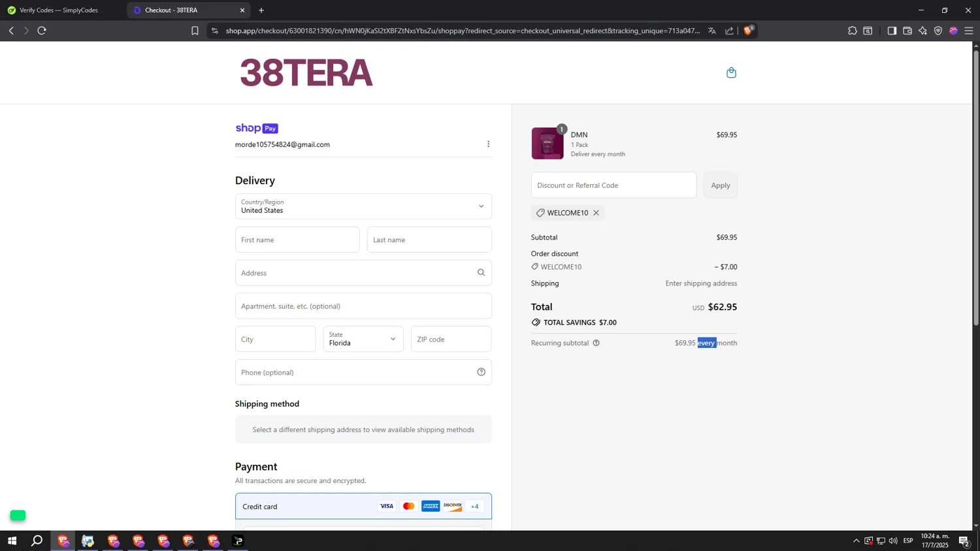
Task: Open a new browser tab
Action: (x=261, y=10)
